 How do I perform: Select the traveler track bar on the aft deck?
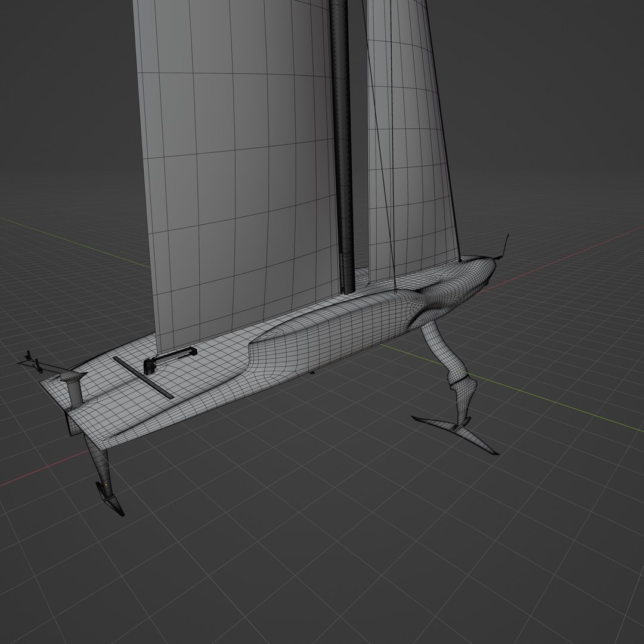(143, 377)
